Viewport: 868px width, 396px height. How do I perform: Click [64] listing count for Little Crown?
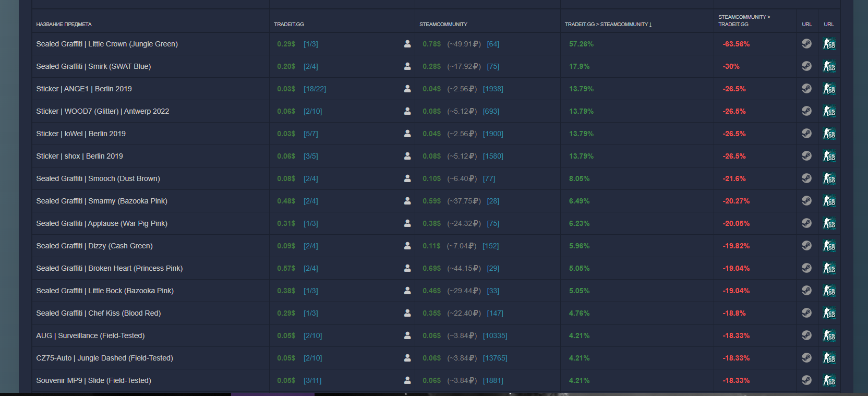point(493,44)
